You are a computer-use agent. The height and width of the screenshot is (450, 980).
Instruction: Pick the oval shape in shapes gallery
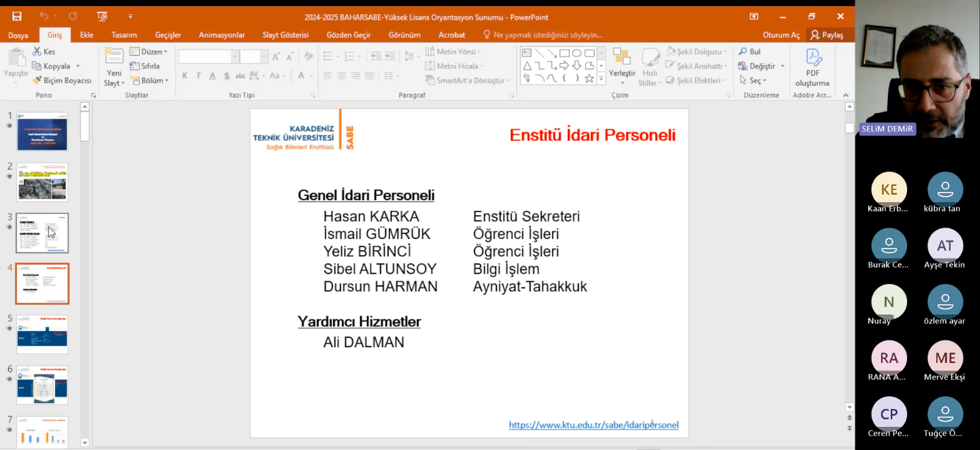[577, 53]
